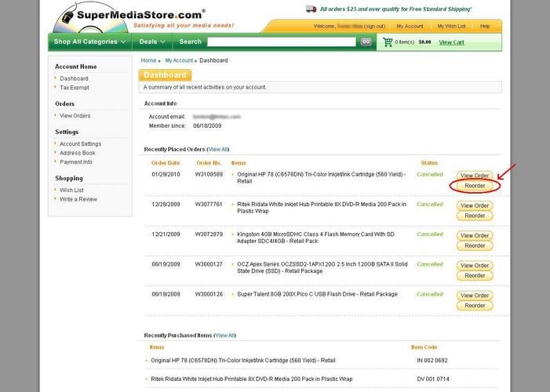Click the free shipping truck icon

(311, 9)
